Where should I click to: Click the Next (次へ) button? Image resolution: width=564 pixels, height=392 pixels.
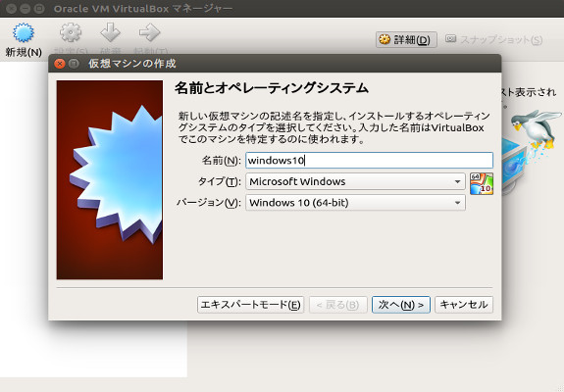coord(401,305)
